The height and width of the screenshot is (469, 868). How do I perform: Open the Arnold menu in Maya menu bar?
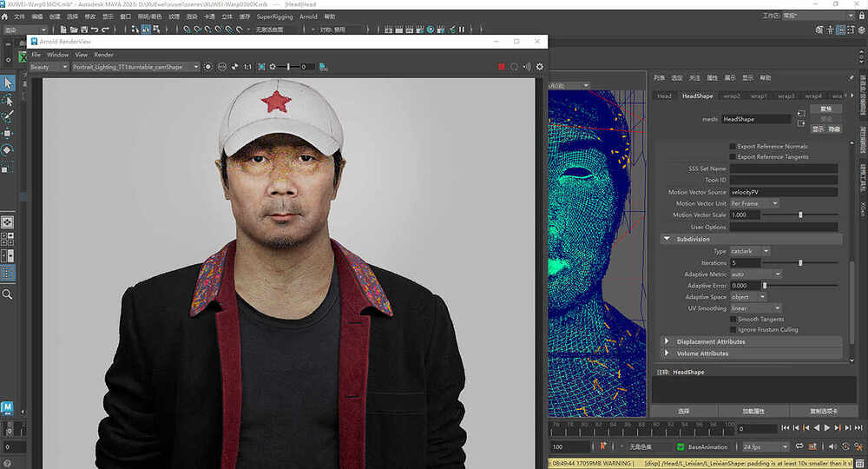(x=308, y=17)
